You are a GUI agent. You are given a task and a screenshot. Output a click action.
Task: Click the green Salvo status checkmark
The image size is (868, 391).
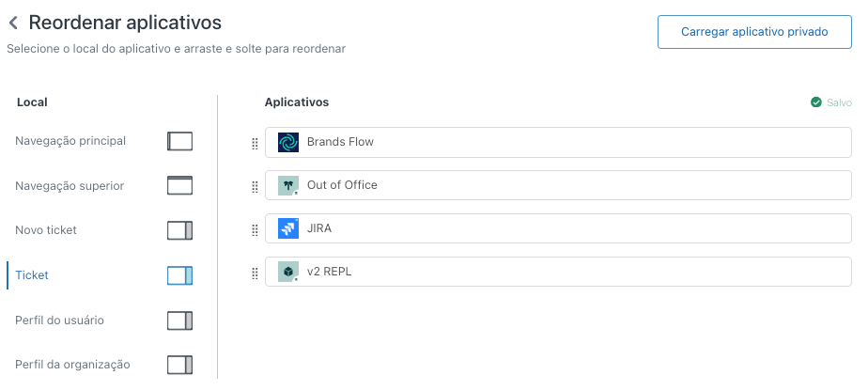[x=816, y=102]
